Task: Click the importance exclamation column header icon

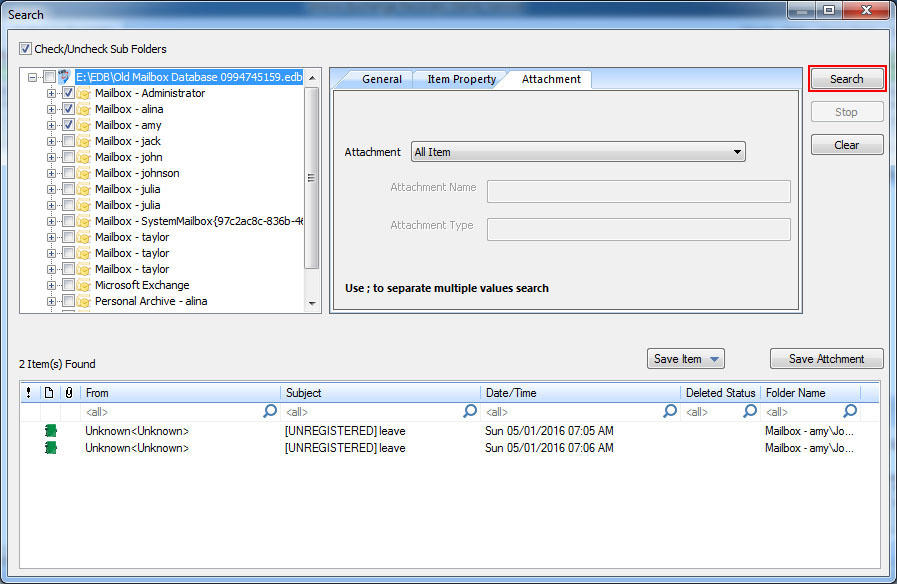Action: pyautogui.click(x=28, y=393)
